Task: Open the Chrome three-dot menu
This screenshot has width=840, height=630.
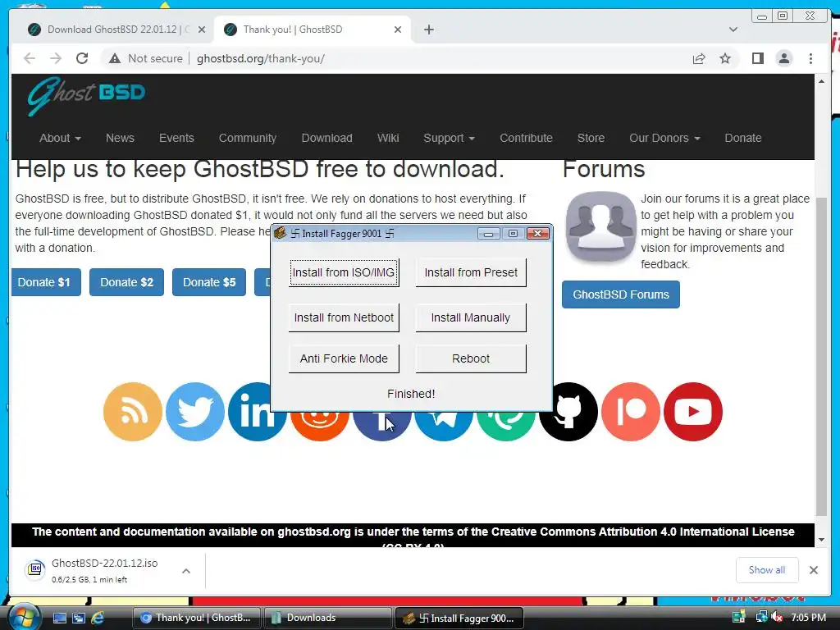Action: click(810, 58)
